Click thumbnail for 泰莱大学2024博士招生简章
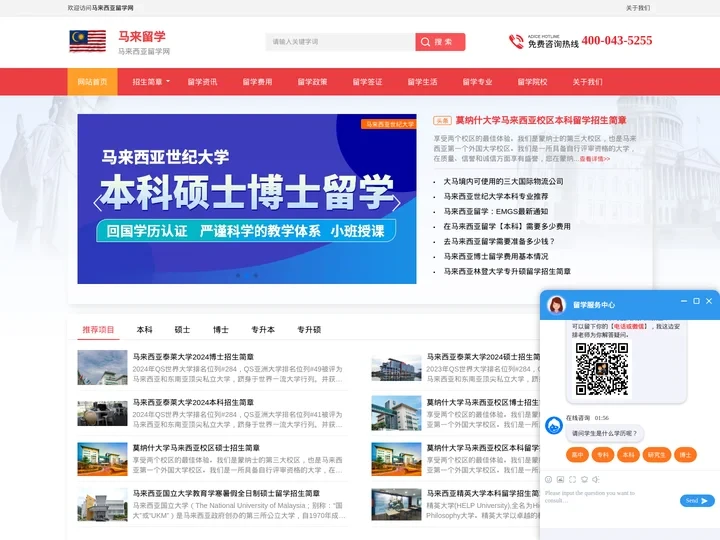 point(102,367)
